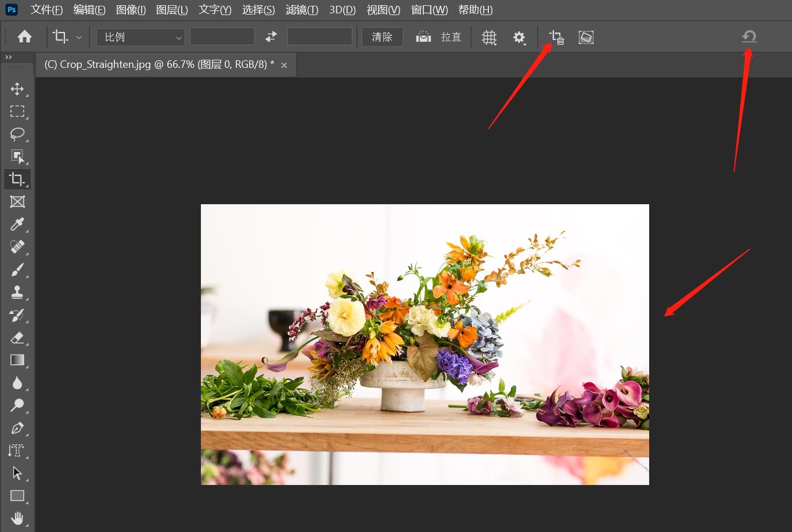This screenshot has height=532, width=792.
Task: Enable content-aware fill for cropping
Action: click(586, 37)
